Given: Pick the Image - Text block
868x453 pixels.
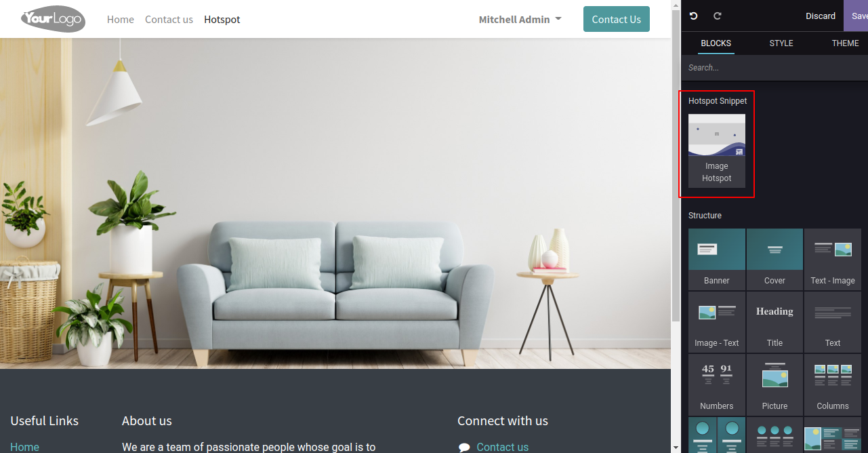Looking at the screenshot, I should pyautogui.click(x=717, y=322).
